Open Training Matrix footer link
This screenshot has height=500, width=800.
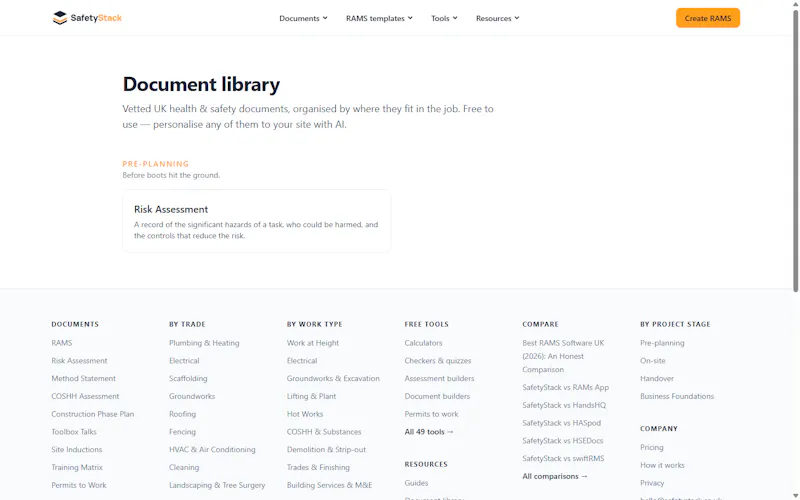point(77,467)
